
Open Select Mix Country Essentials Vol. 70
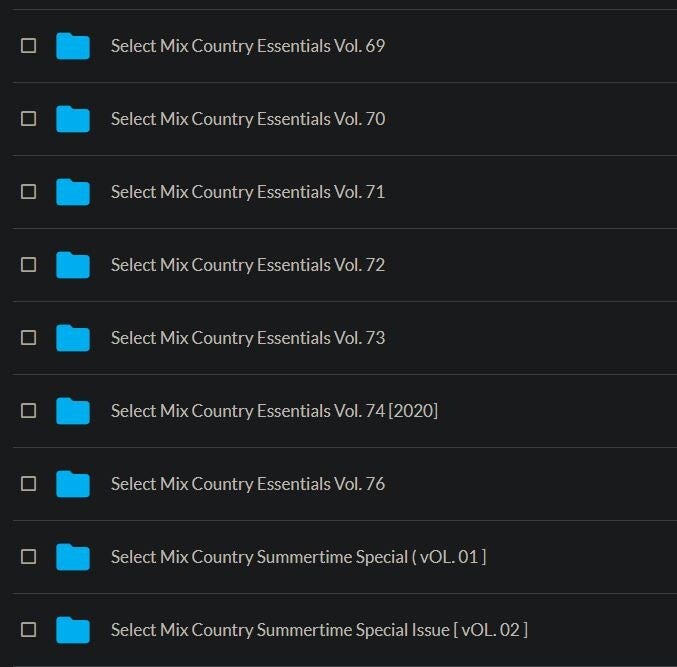[x=247, y=119]
